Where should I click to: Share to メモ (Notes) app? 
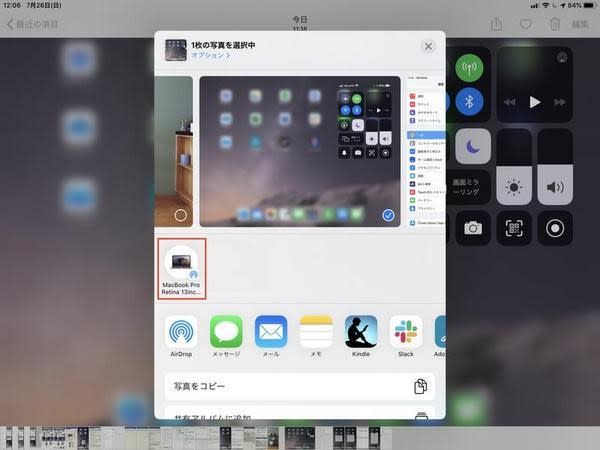pyautogui.click(x=316, y=331)
